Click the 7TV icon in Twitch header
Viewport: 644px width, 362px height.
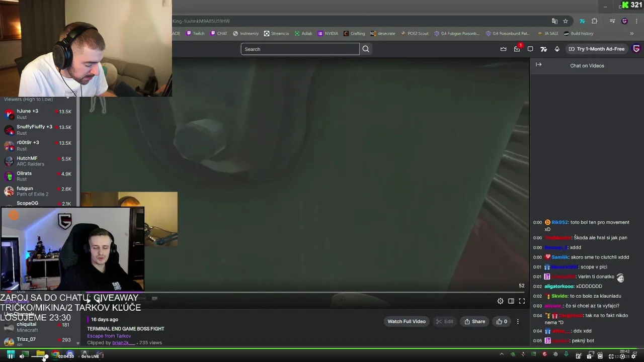[543, 49]
